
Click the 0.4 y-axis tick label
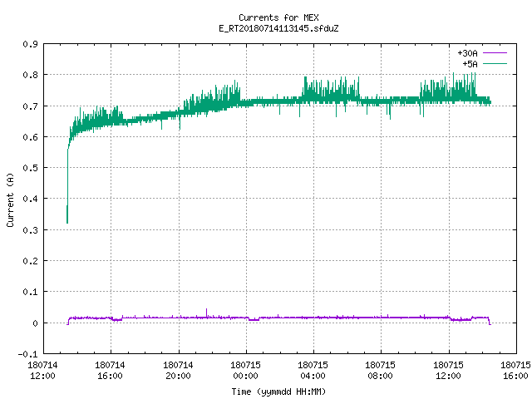pyautogui.click(x=30, y=199)
